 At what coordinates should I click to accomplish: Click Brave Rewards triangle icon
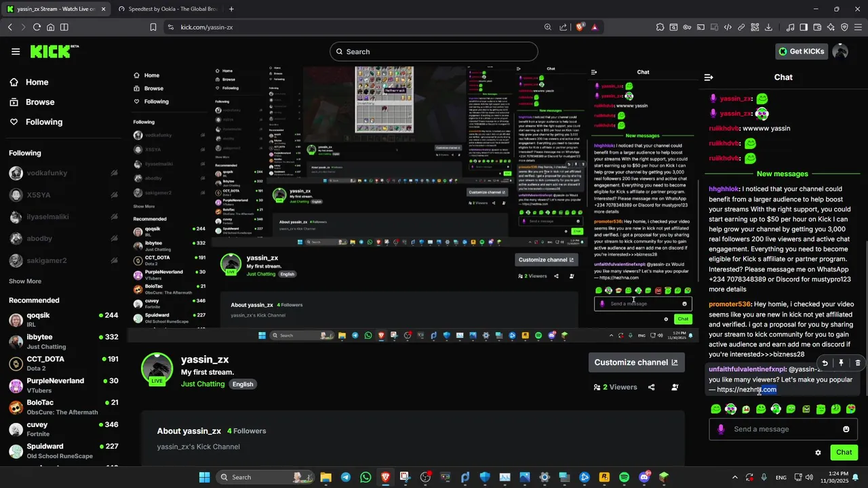(595, 27)
